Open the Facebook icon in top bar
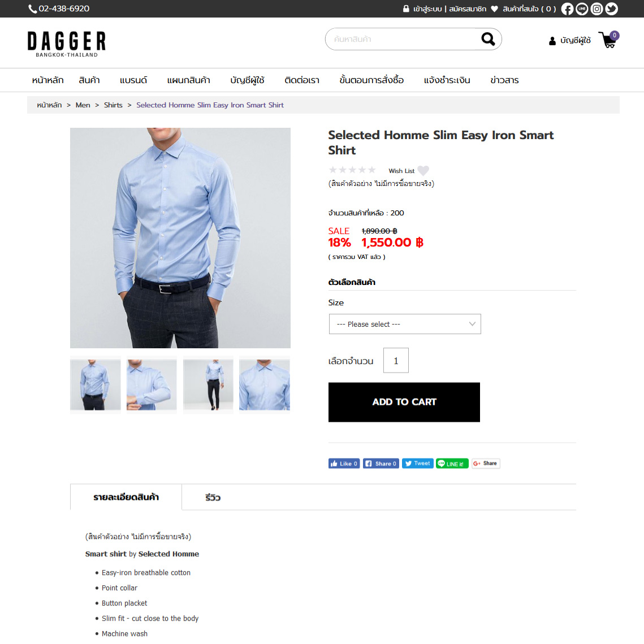The image size is (644, 644). tap(567, 8)
